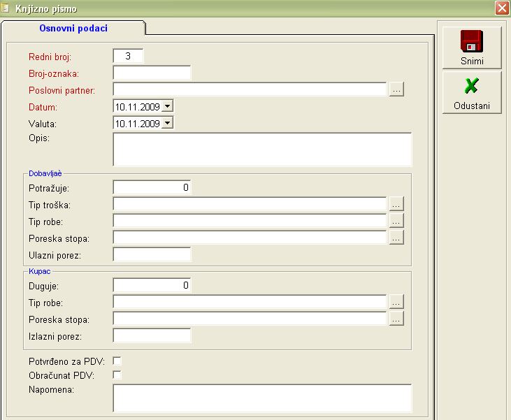511x420 pixels.
Task: Close the Knjizno pismo window
Action: 501,9
